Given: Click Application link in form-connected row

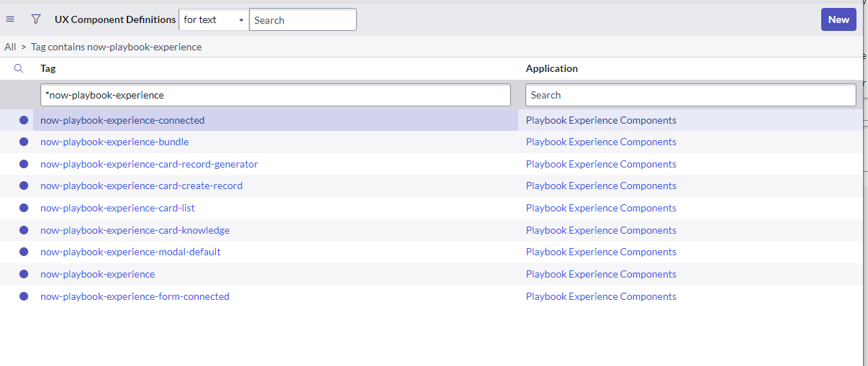Looking at the screenshot, I should click(601, 296).
